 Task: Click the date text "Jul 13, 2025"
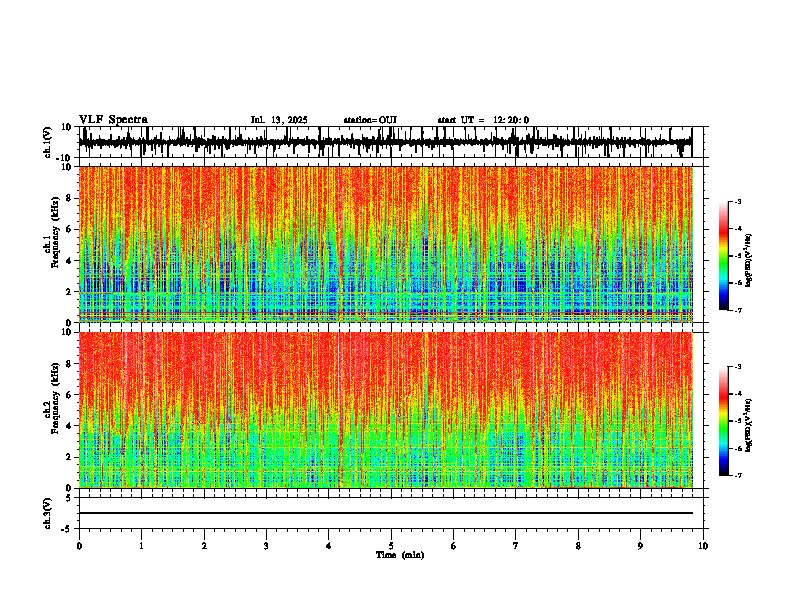click(279, 120)
